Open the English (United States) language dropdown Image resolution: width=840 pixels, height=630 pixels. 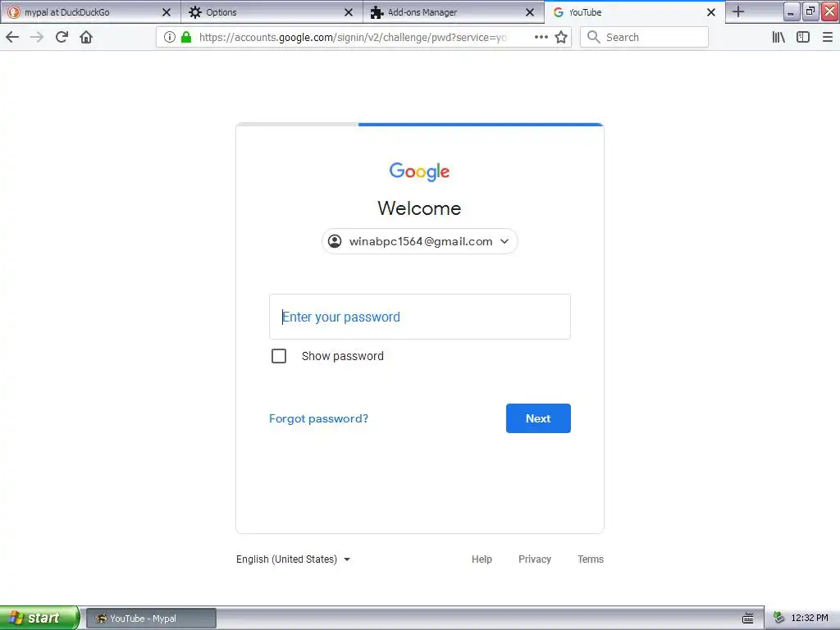pos(293,559)
